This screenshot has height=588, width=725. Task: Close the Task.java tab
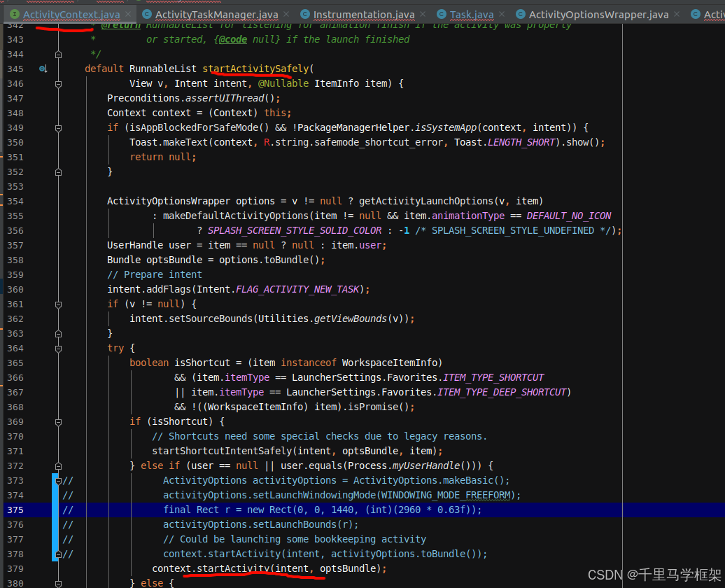pos(502,14)
